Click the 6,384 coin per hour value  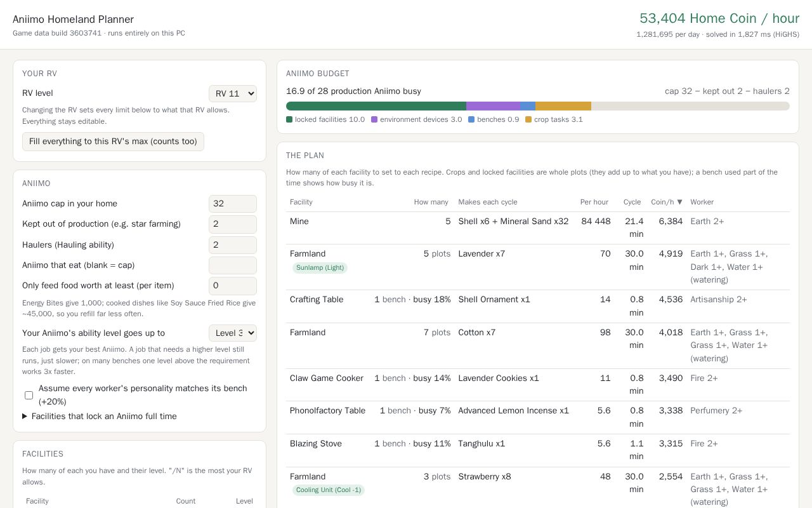[671, 222]
